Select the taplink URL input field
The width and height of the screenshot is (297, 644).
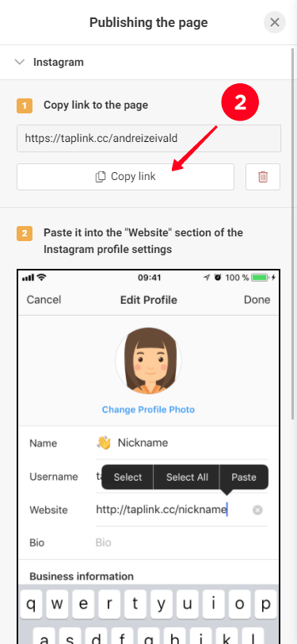click(x=149, y=139)
